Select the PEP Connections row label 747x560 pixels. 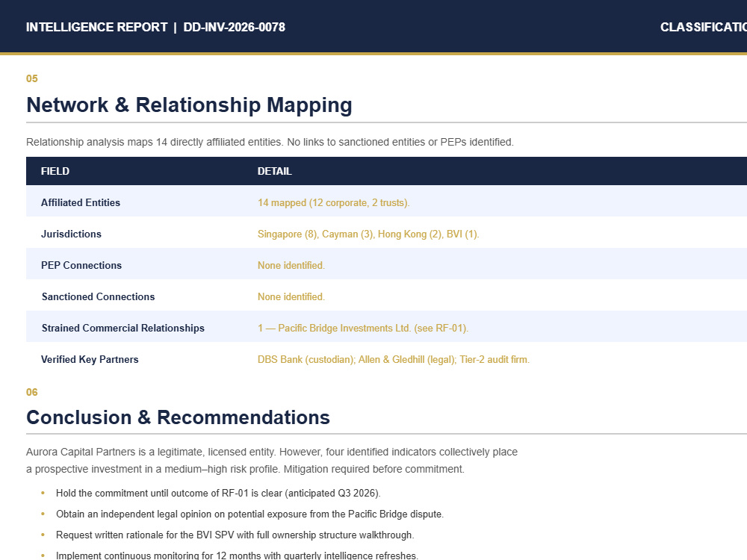click(x=81, y=265)
